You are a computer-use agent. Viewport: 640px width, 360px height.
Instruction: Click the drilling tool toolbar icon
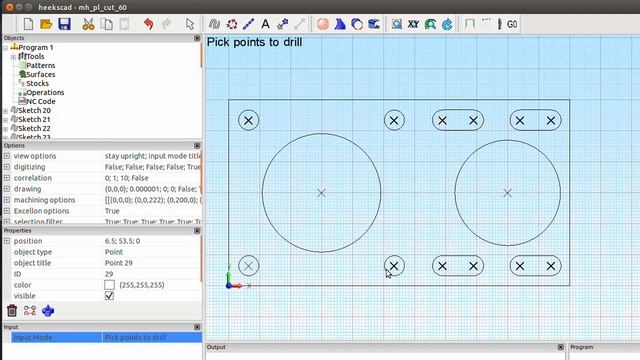click(x=499, y=24)
